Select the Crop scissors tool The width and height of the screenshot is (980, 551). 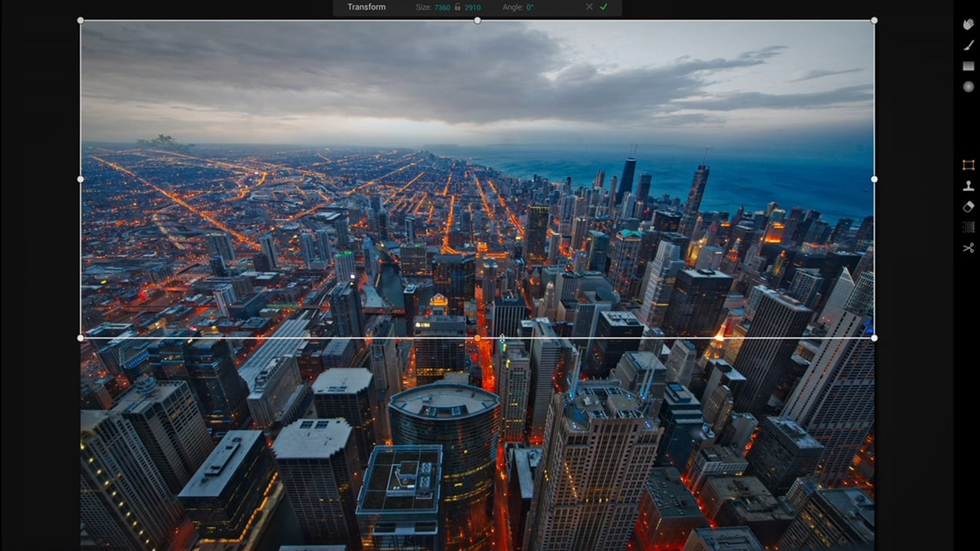968,248
